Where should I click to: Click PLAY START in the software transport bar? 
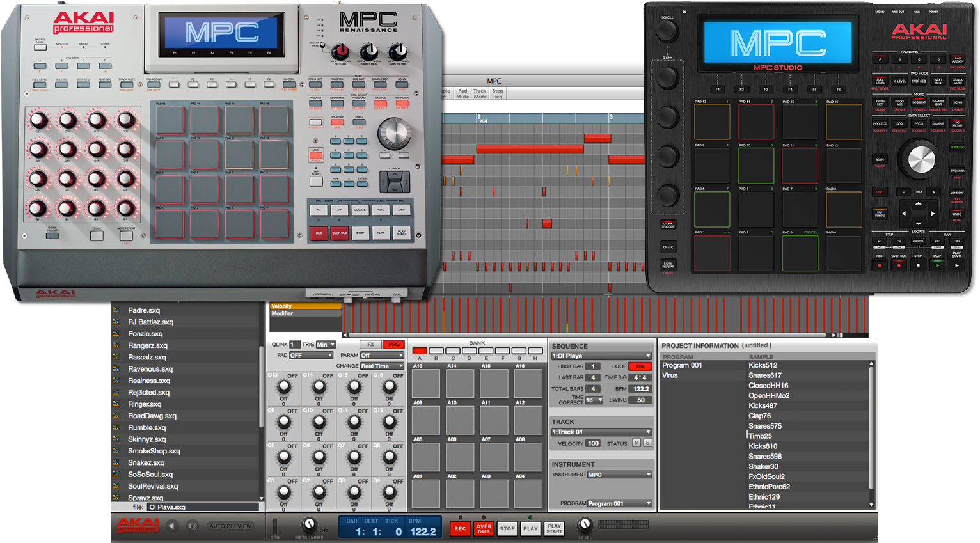(x=554, y=528)
